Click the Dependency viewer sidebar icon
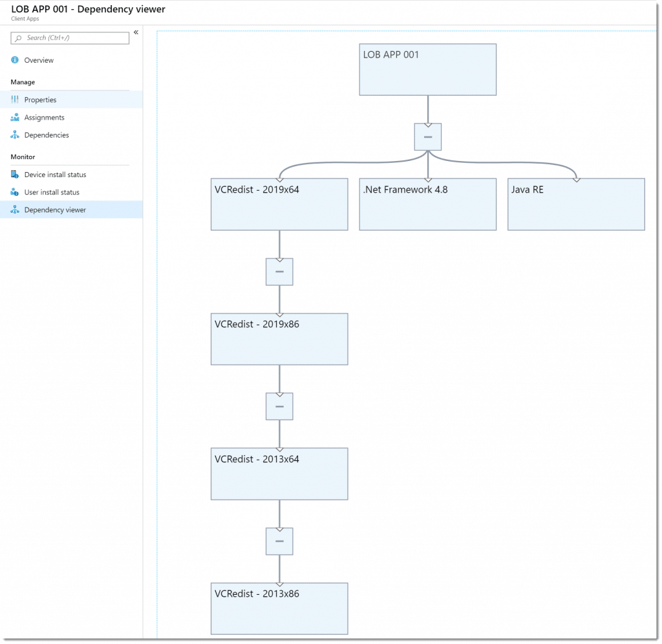Image resolution: width=662 pixels, height=644 pixels. pos(15,210)
